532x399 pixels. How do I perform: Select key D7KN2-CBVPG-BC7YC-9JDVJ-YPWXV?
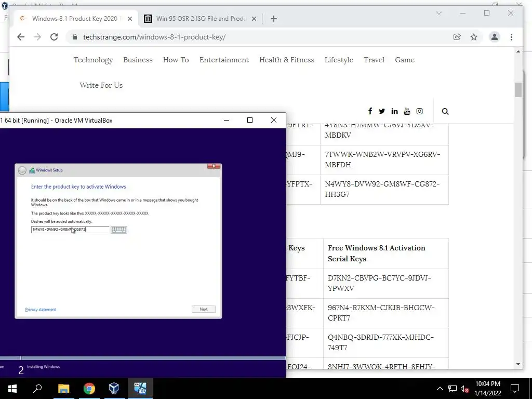(x=379, y=283)
